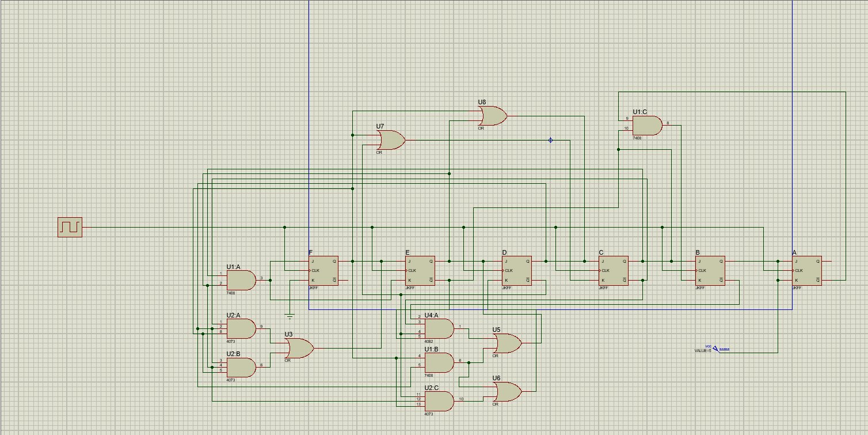
Task: Click the U2:B AND gate
Action: coord(241,367)
